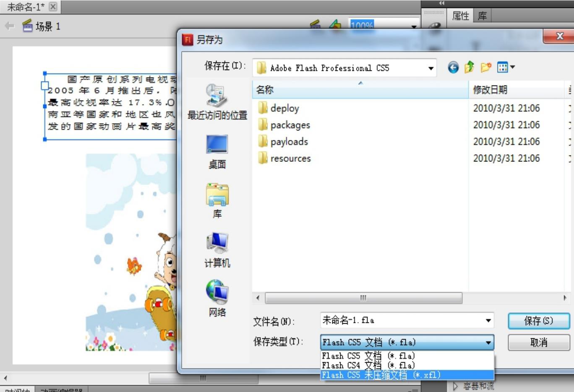Switch to the 库 panel tab
The image size is (574, 392).
482,16
